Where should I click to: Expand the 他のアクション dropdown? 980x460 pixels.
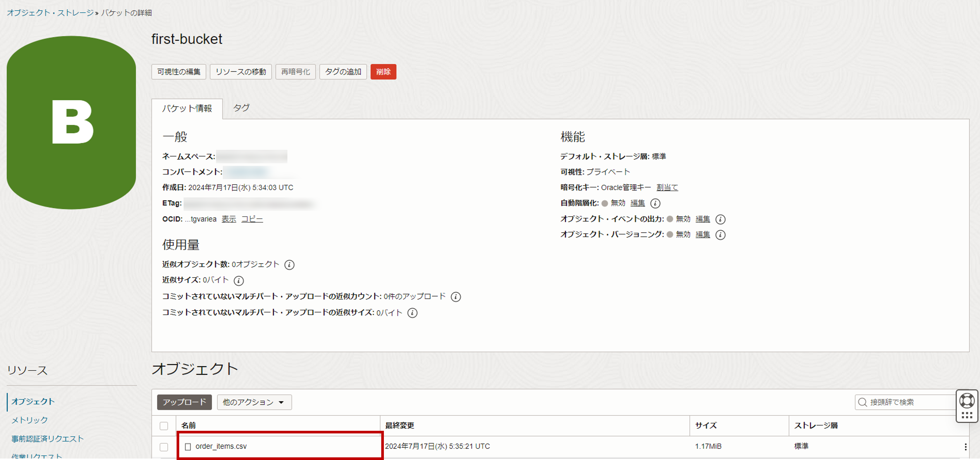(254, 402)
